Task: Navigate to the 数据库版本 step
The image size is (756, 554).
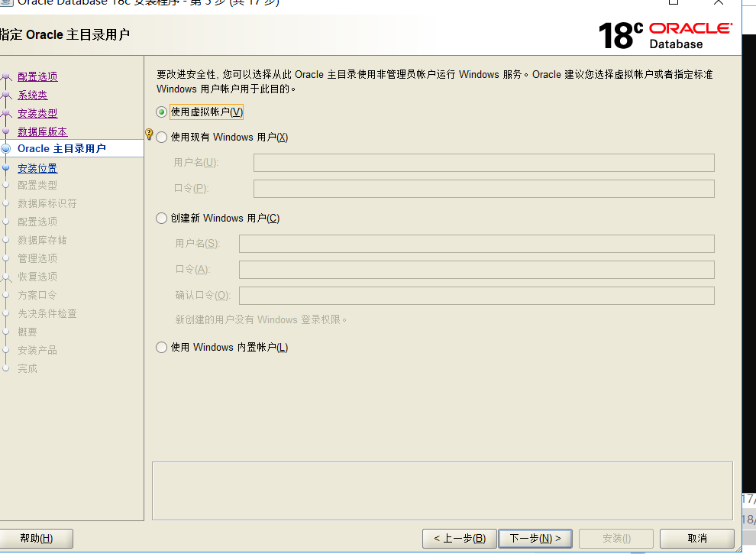Action: tap(41, 131)
